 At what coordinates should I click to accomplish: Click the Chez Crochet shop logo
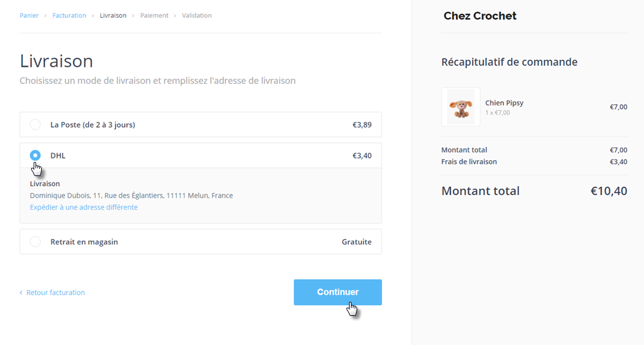[480, 16]
